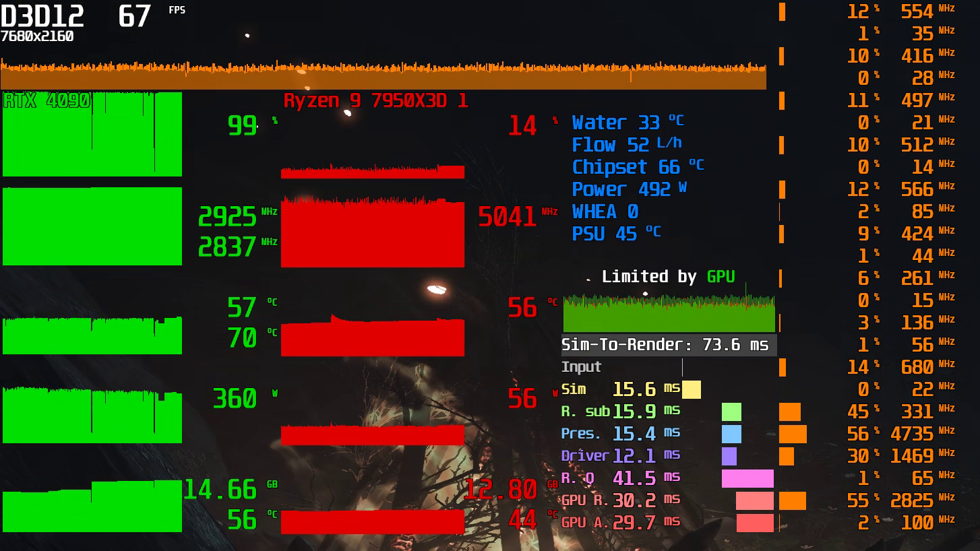This screenshot has height=551, width=980.
Task: Click the D3D12 API label
Action: pos(42,15)
